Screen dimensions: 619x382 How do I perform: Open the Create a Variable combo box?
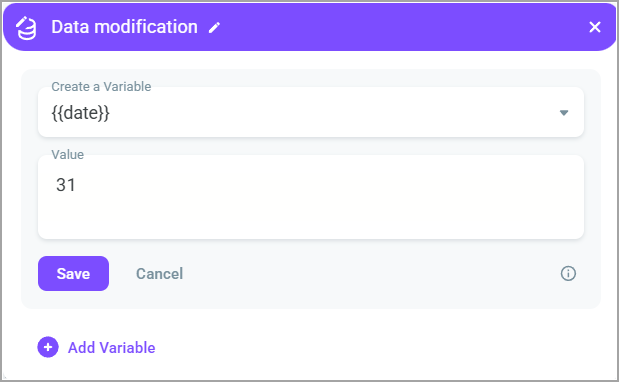click(x=311, y=112)
